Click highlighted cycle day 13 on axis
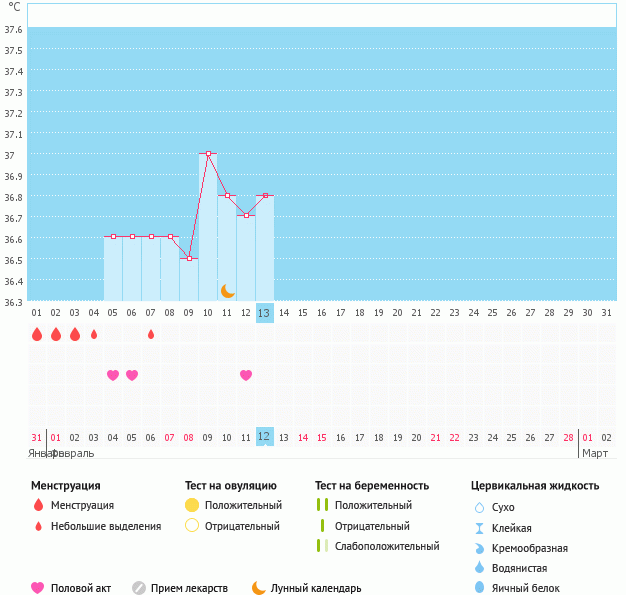The image size is (626, 595). (264, 313)
